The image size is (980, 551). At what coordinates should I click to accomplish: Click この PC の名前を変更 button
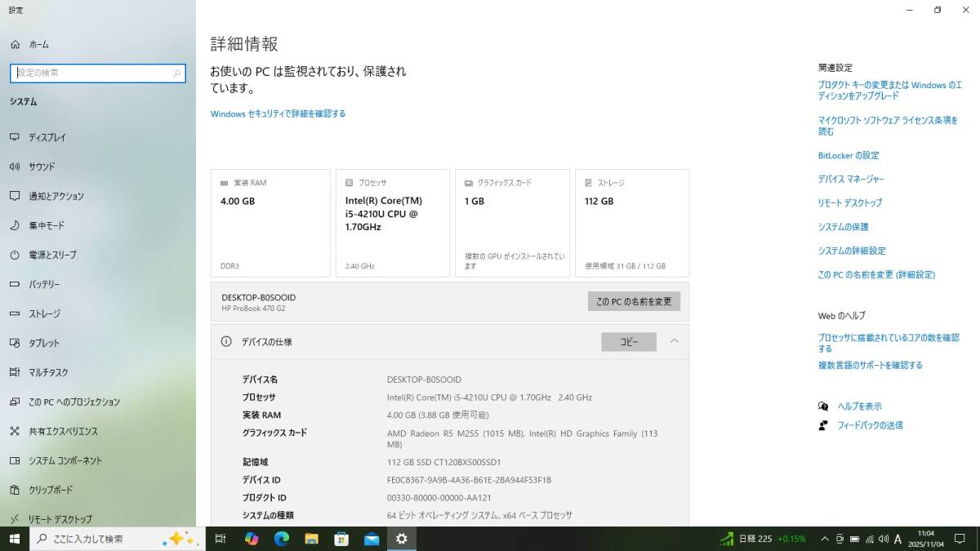point(634,301)
